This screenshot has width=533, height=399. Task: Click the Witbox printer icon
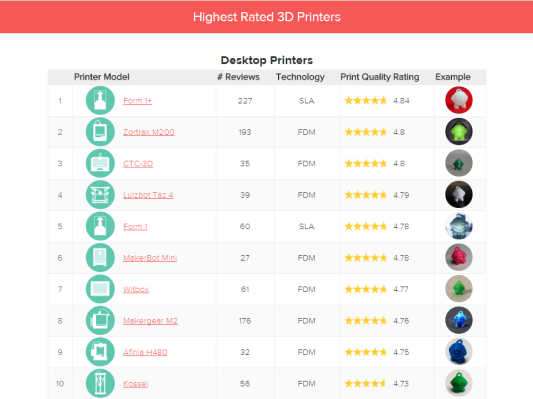pos(100,289)
